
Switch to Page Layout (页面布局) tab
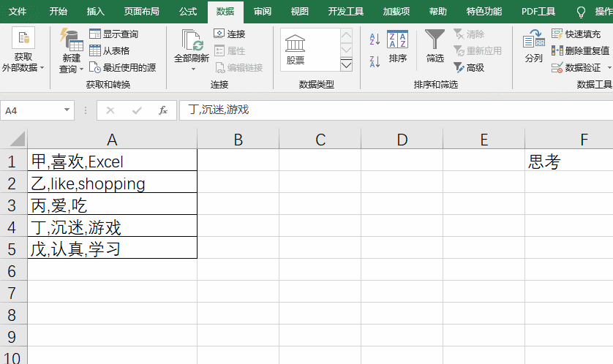tap(141, 11)
